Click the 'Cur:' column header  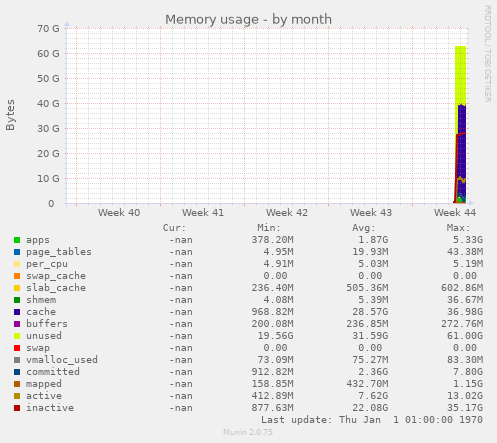coord(174,228)
